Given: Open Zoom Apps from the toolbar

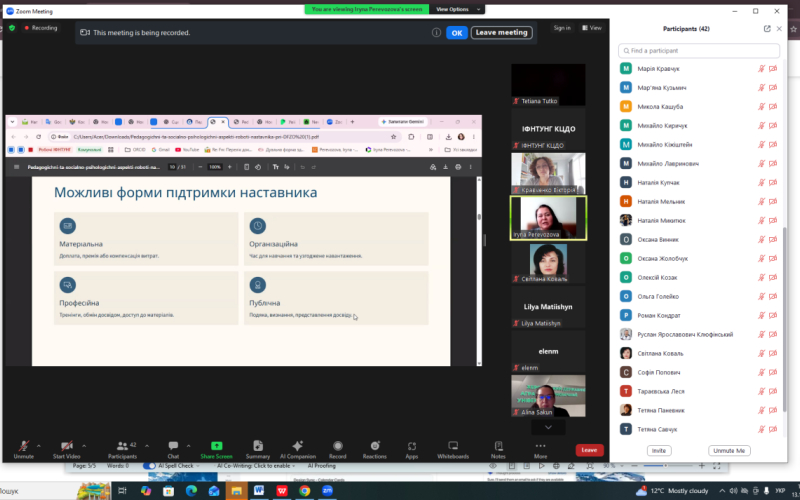Looking at the screenshot, I should click(x=412, y=449).
